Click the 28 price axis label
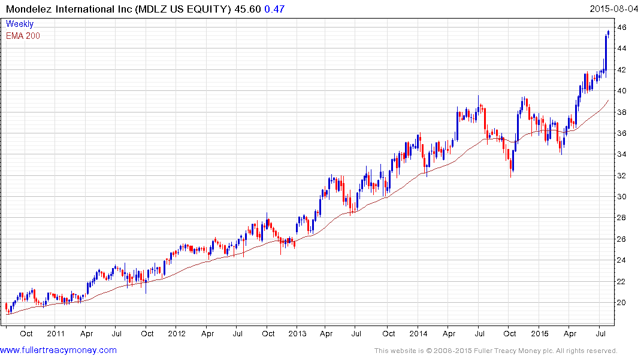Viewport: 644px width, 359px height. coord(622,218)
